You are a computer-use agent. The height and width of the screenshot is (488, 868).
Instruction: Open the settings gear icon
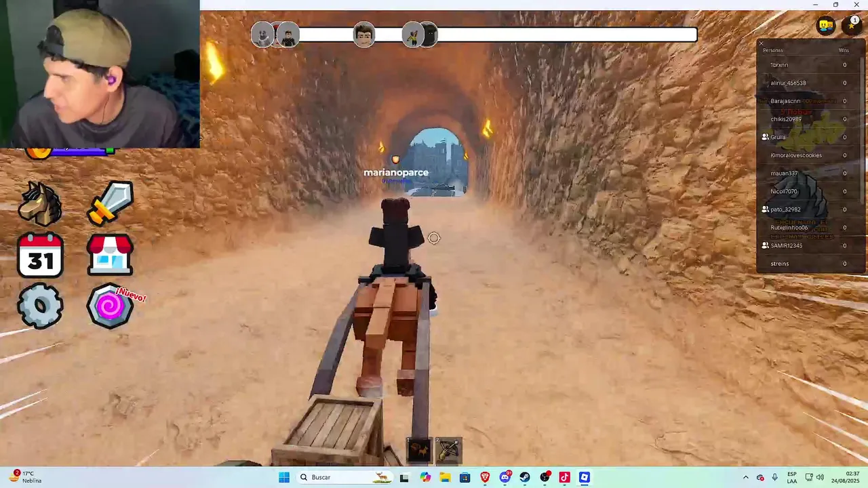click(41, 306)
